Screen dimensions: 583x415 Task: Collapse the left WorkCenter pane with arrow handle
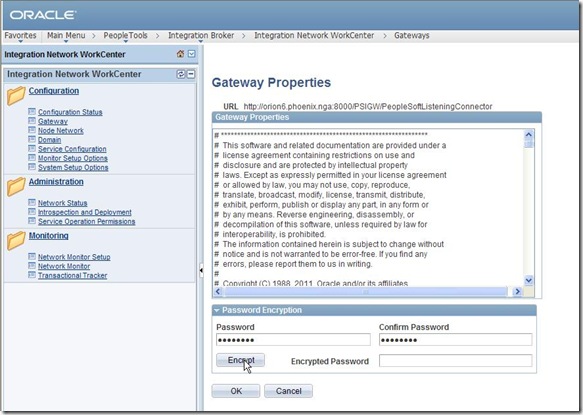pyautogui.click(x=201, y=270)
